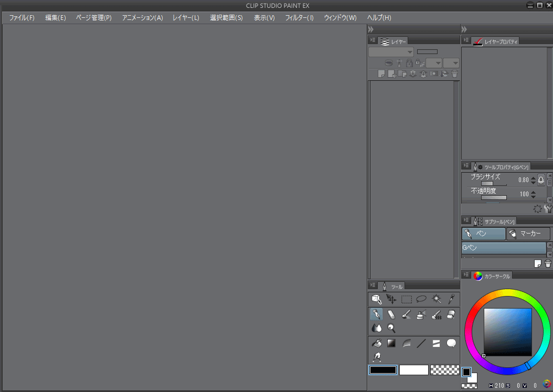Screen dimensions: 553x392
Task: Toggle brush size pressure dynamics button
Action: tap(541, 179)
